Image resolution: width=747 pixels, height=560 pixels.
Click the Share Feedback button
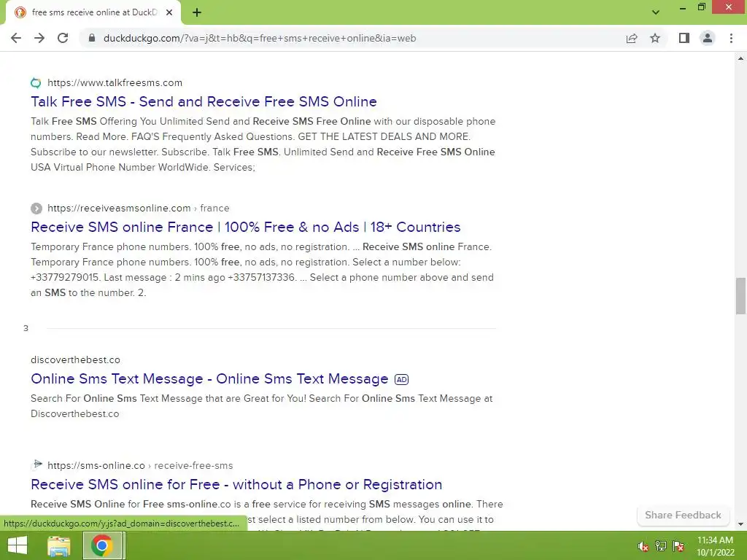[x=683, y=516]
